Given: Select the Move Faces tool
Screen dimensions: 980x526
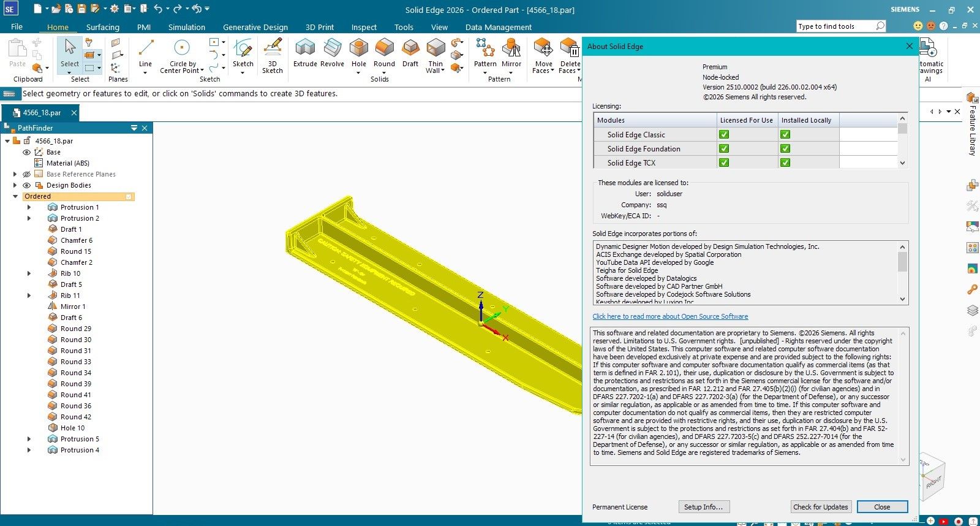Looking at the screenshot, I should pyautogui.click(x=543, y=55).
